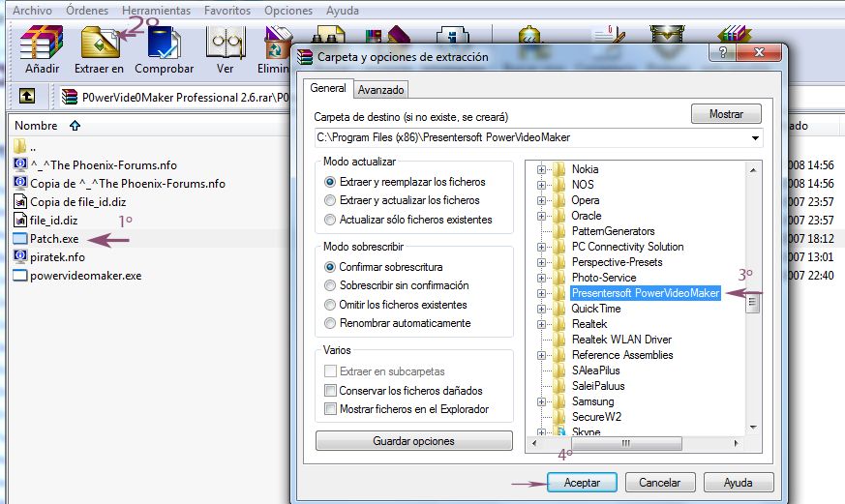Click the Ayuda button in the dialog

(738, 483)
